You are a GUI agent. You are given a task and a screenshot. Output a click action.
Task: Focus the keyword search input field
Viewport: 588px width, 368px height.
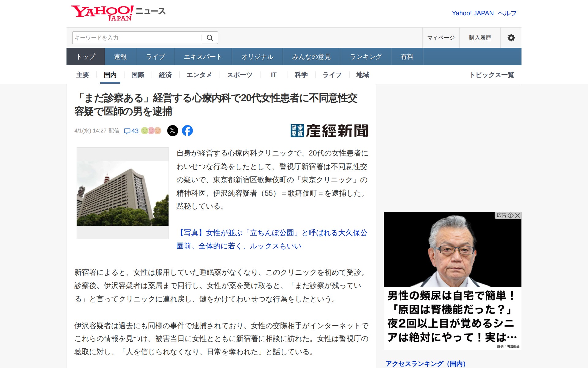click(x=136, y=38)
